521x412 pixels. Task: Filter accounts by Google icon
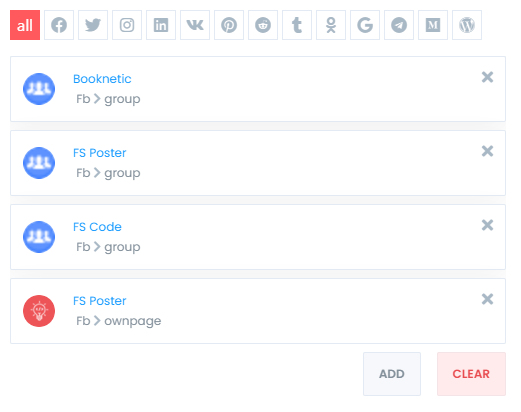tap(365, 25)
